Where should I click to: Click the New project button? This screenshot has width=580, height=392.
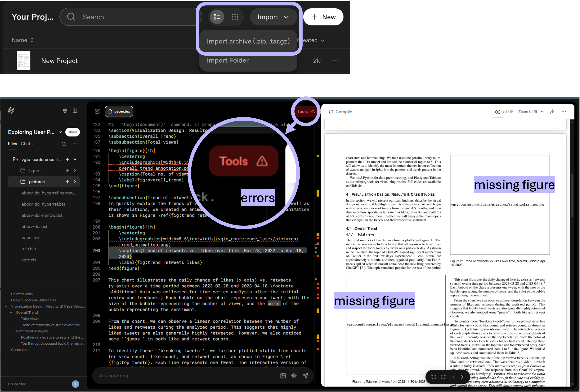[x=323, y=17]
